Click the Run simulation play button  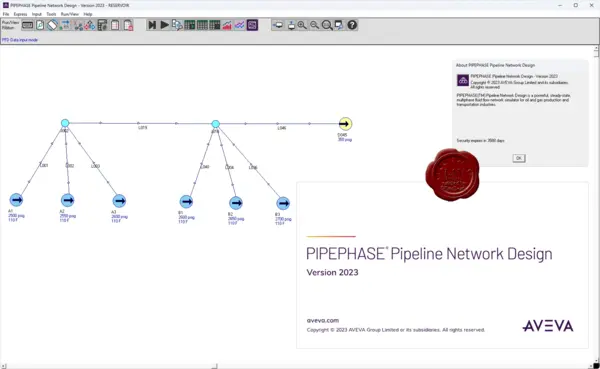(x=165, y=25)
